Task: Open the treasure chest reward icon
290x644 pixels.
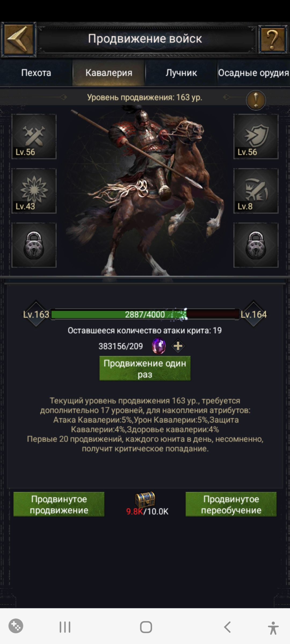Action: click(x=145, y=499)
